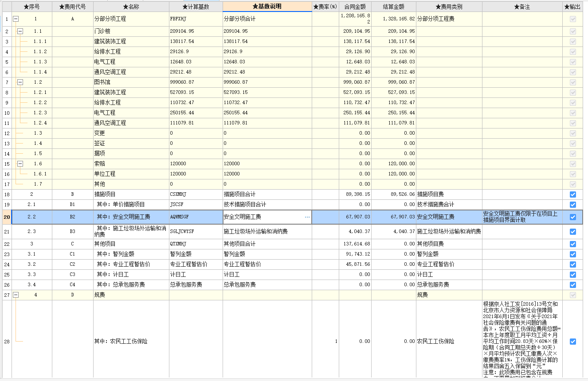Toggle output checkbox for 其中:暂列金额 row
This screenshot has width=588, height=381.
point(572,254)
